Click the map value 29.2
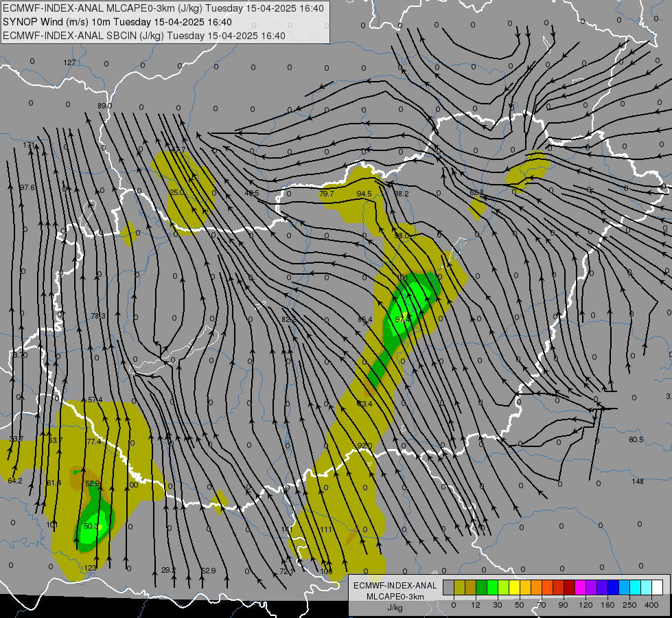This screenshot has width=672, height=618. (168, 570)
